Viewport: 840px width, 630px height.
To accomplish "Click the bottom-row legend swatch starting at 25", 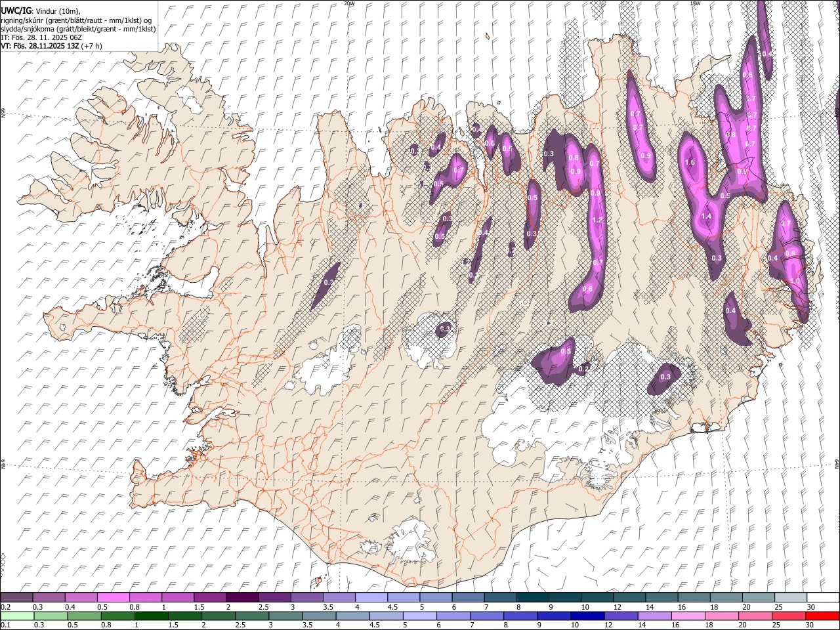I will coord(790,616).
